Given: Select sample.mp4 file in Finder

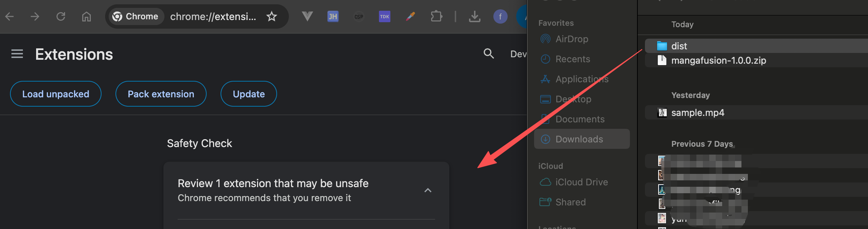Looking at the screenshot, I should click(756, 112).
